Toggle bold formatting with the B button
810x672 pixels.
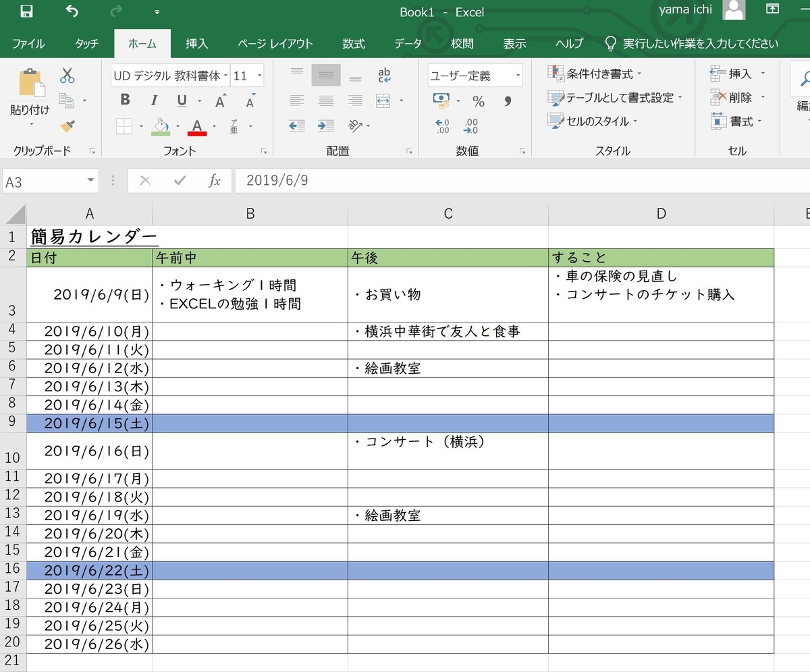point(124,100)
